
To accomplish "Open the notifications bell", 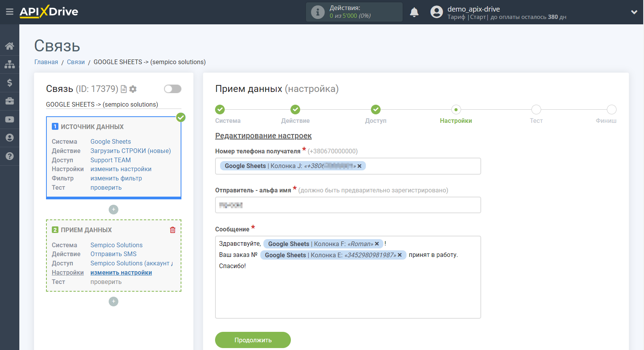I will [414, 12].
